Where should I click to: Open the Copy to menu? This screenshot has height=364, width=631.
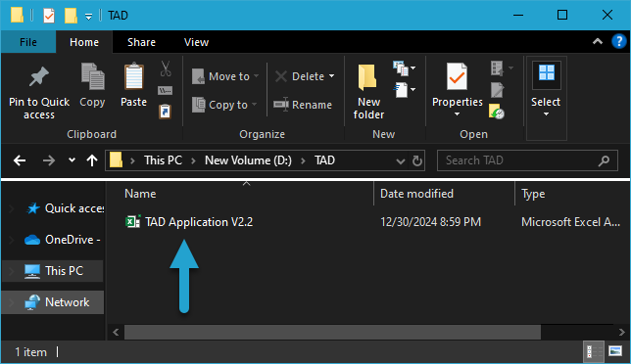coord(224,105)
